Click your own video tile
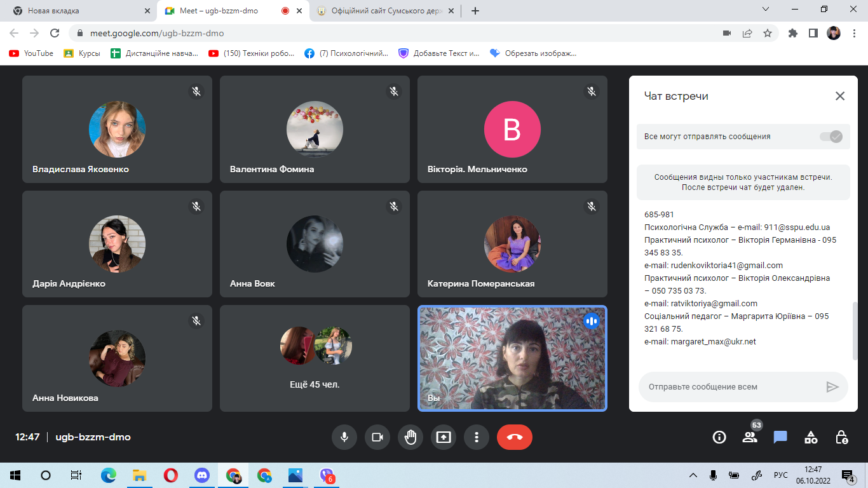This screenshot has height=488, width=868. click(512, 358)
